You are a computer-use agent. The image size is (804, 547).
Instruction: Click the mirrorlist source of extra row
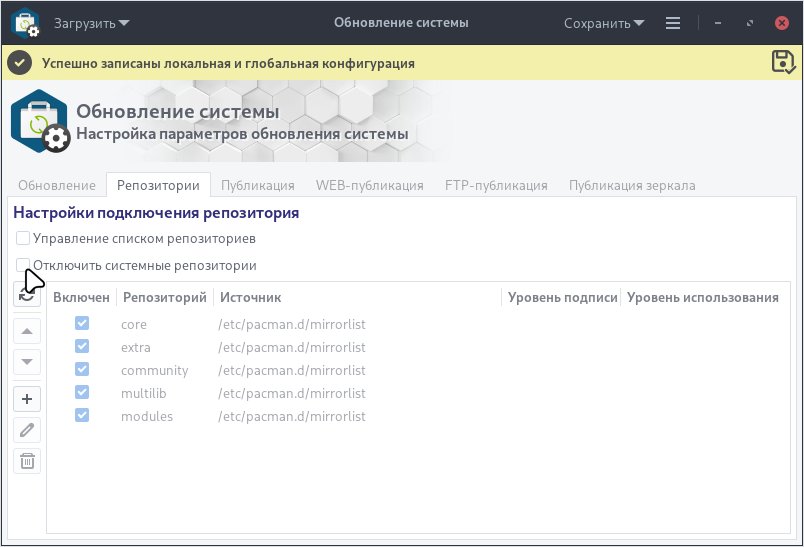pyautogui.click(x=292, y=348)
